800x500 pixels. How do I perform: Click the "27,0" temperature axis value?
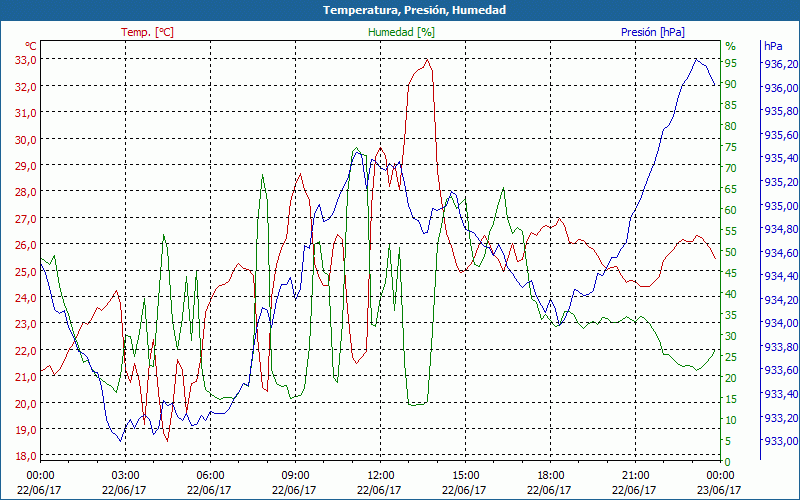[26, 218]
